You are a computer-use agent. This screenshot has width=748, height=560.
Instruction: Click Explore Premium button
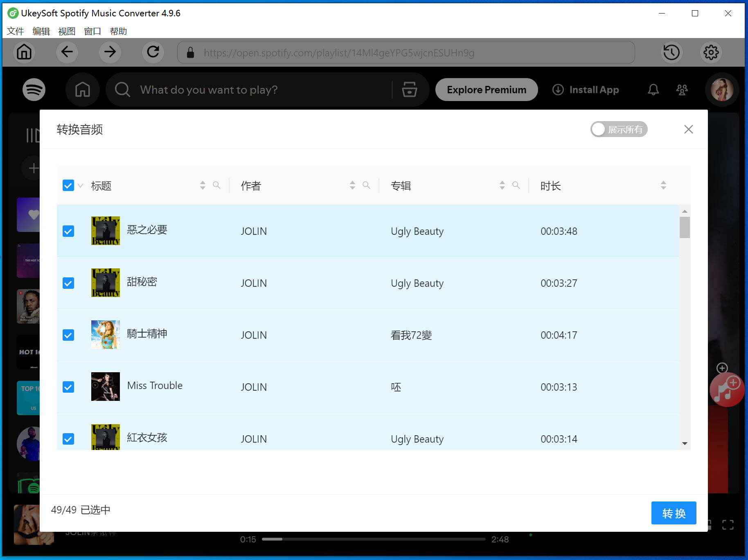[487, 90]
